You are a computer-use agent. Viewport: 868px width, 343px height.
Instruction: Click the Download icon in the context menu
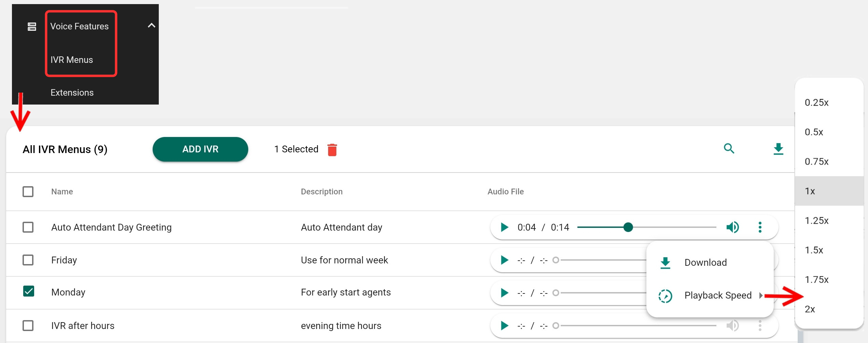665,262
